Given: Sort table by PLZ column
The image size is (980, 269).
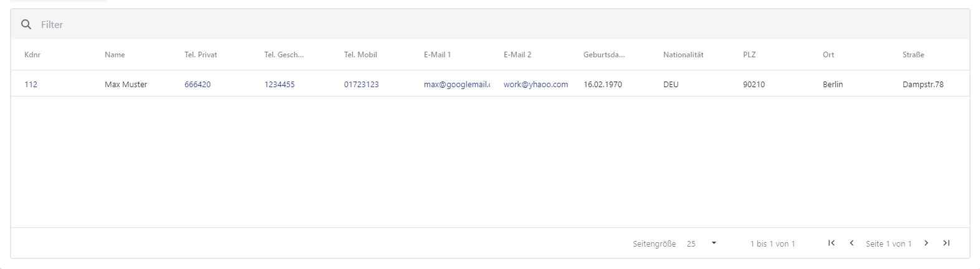Looking at the screenshot, I should pos(749,55).
